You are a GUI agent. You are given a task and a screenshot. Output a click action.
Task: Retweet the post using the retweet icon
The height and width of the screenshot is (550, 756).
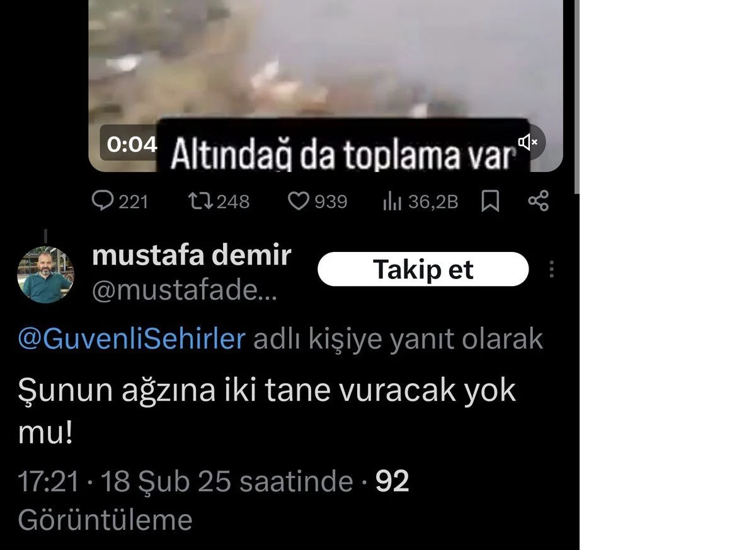tap(201, 201)
